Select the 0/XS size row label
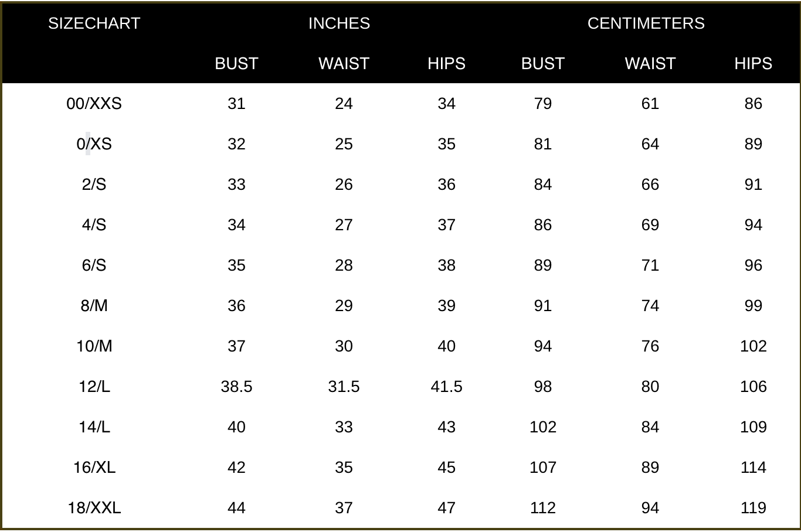 pyautogui.click(x=94, y=144)
